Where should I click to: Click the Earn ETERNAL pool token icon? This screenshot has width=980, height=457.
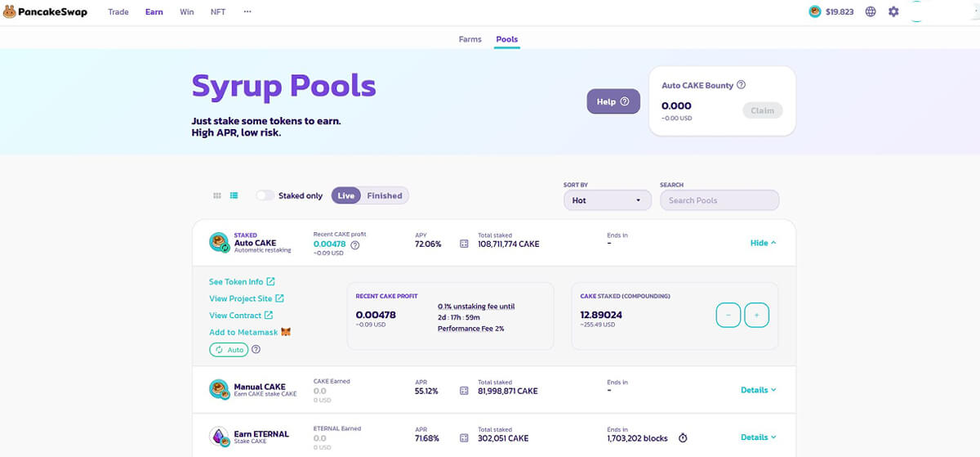click(219, 437)
